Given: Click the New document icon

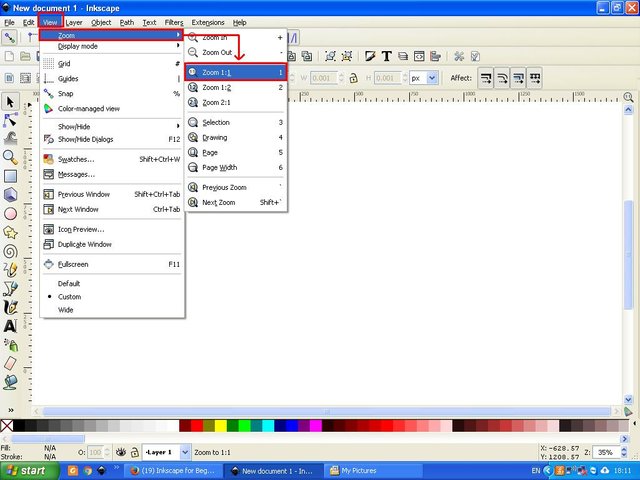Looking at the screenshot, I should point(9,56).
